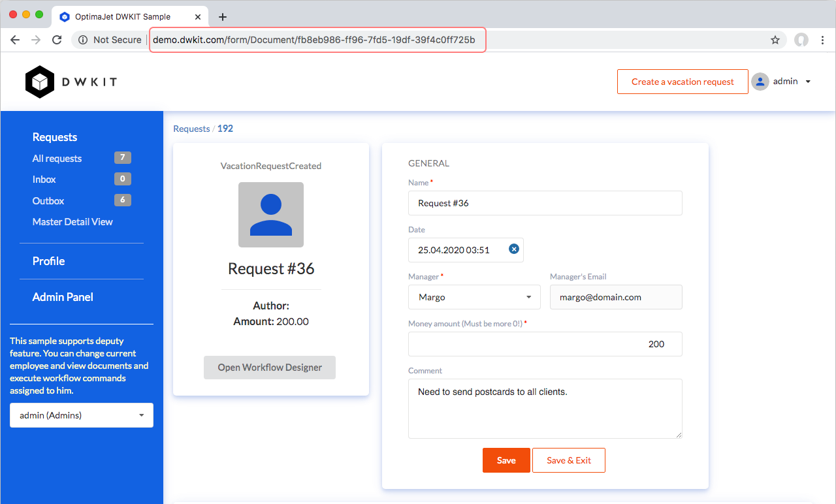Bookmark this page with the star

[x=775, y=40]
